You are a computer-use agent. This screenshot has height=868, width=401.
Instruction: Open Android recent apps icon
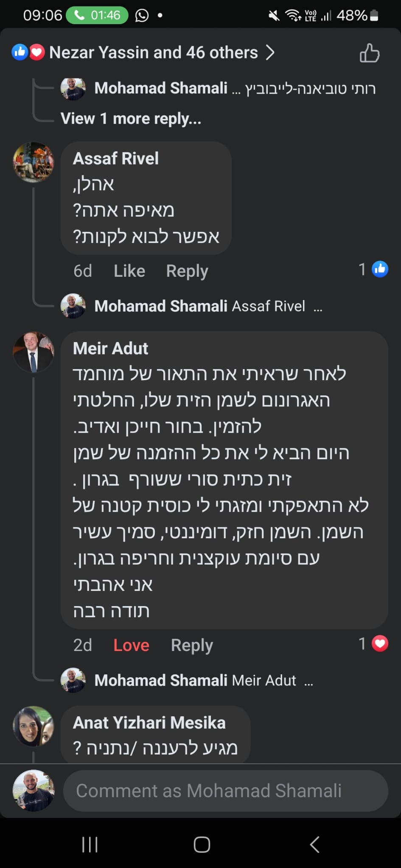pos(90,844)
